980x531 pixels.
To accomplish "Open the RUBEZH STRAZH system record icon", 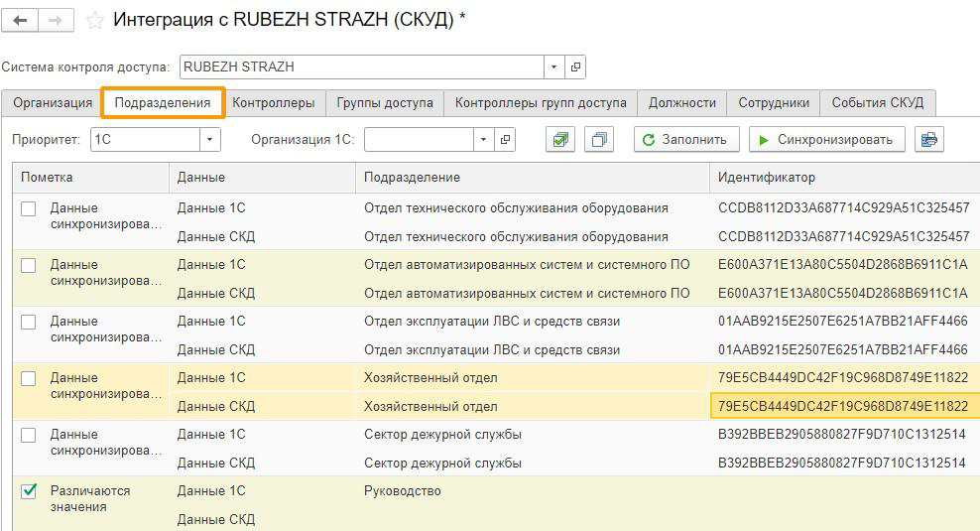I will [575, 67].
